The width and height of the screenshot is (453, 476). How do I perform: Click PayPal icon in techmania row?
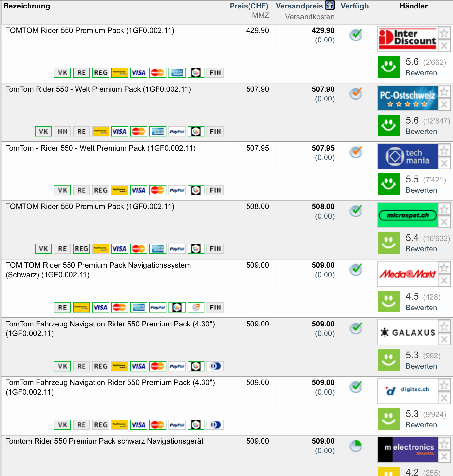click(177, 190)
